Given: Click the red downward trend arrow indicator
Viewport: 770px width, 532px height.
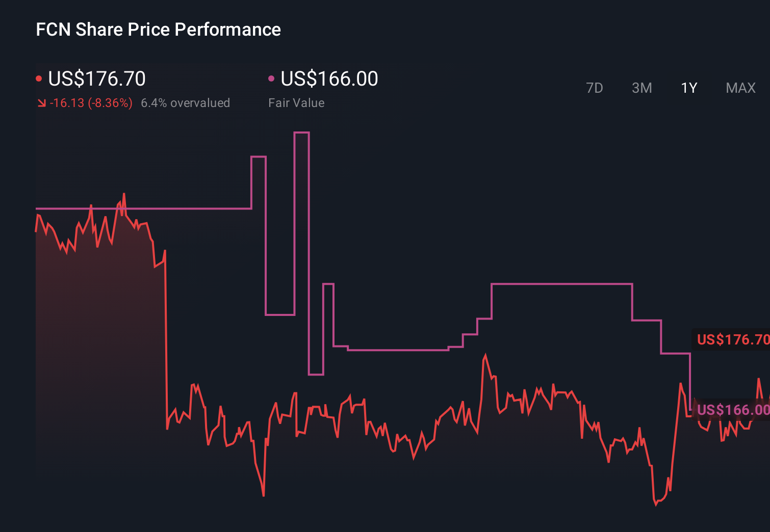Looking at the screenshot, I should [41, 103].
